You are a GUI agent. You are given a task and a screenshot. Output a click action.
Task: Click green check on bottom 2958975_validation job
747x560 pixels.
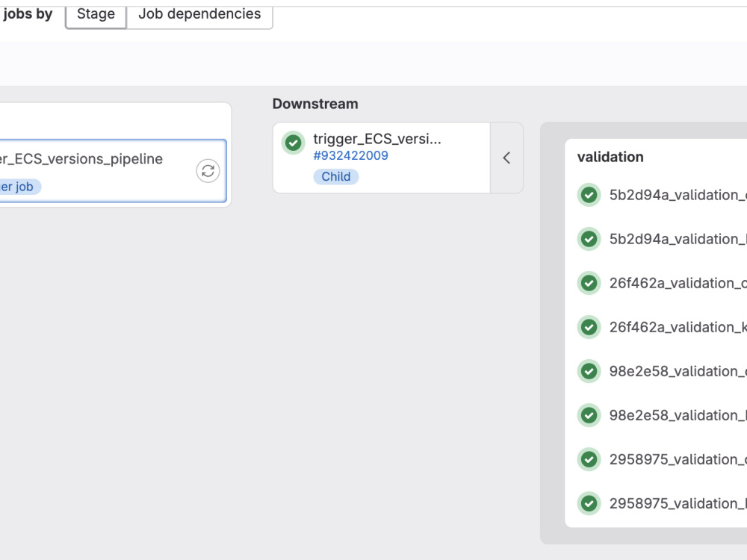tap(589, 503)
